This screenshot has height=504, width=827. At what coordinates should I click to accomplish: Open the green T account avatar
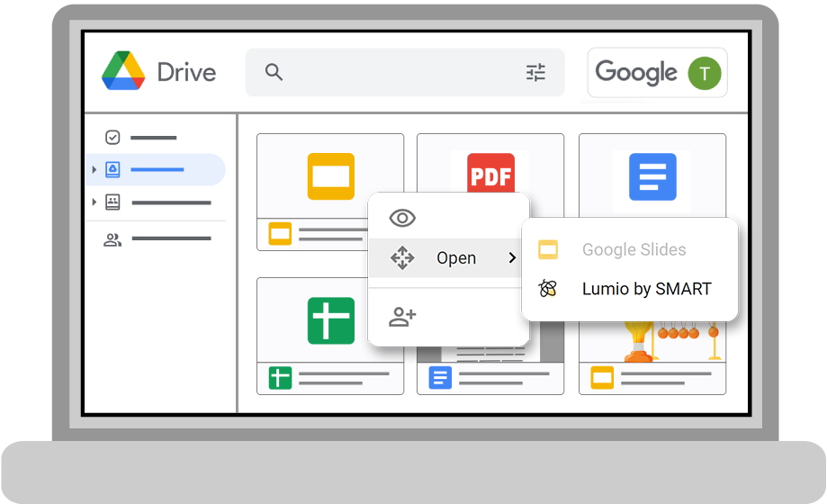[x=704, y=74]
